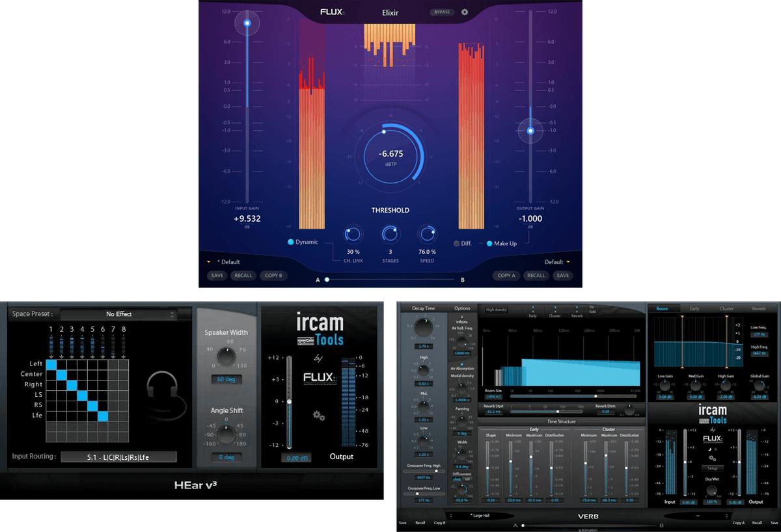Disable the Make Up toggle in Elixir
Image resolution: width=781 pixels, height=532 pixels.
pyautogui.click(x=489, y=243)
